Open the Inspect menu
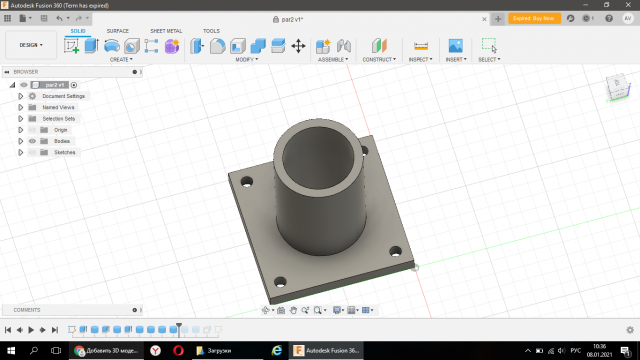The image size is (640, 360). click(420, 60)
